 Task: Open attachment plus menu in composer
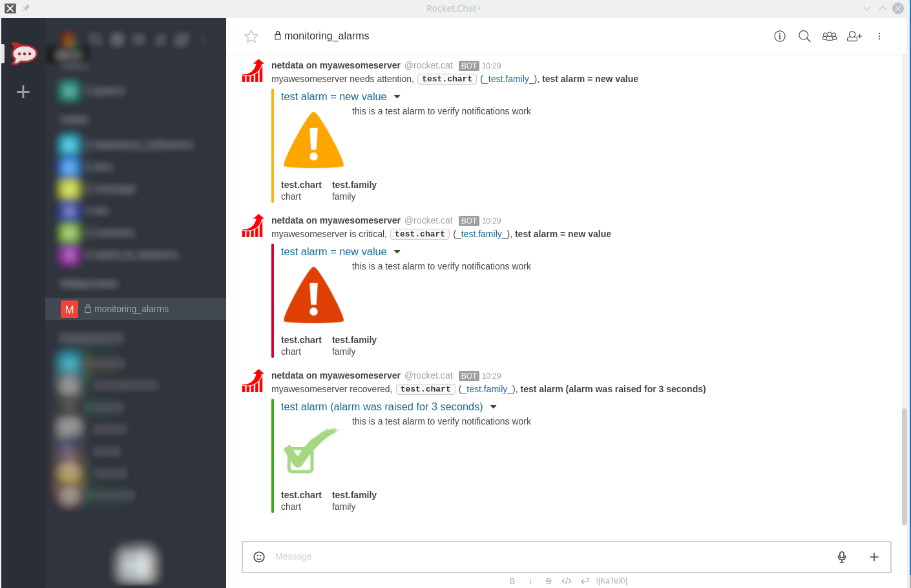(x=874, y=557)
